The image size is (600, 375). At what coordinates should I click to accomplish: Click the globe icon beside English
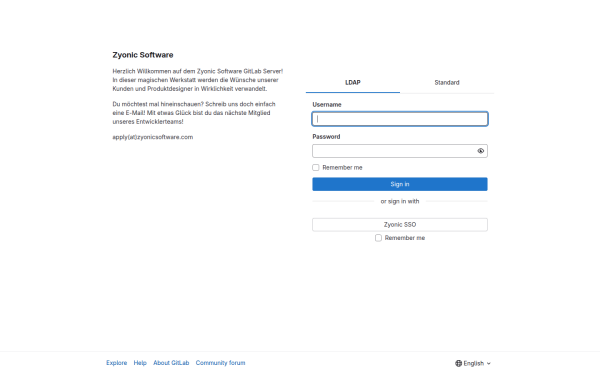[x=458, y=363]
